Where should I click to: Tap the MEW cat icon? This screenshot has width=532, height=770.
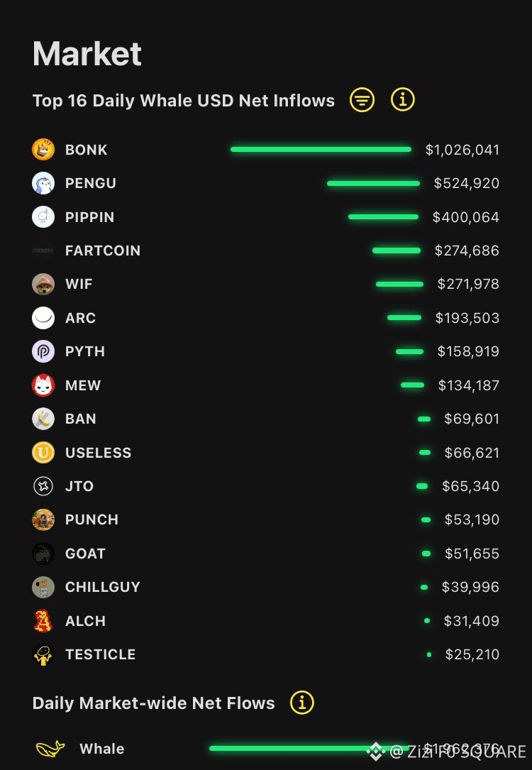(x=43, y=385)
